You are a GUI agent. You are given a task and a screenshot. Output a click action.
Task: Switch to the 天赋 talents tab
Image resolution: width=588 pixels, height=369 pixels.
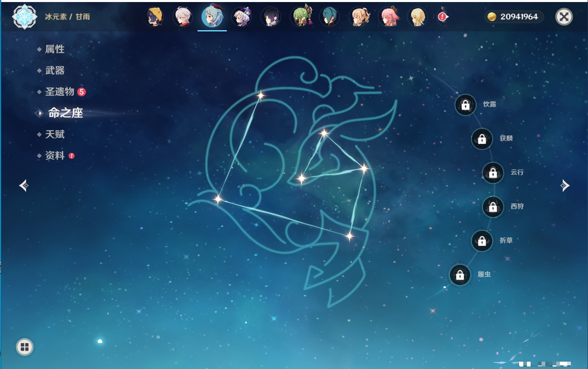(x=55, y=134)
